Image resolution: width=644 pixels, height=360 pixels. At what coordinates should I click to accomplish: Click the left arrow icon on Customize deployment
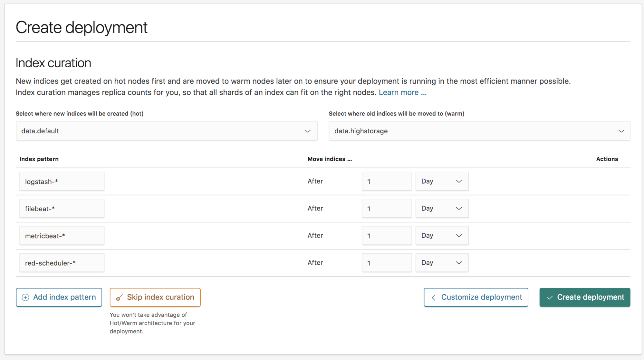pos(434,298)
